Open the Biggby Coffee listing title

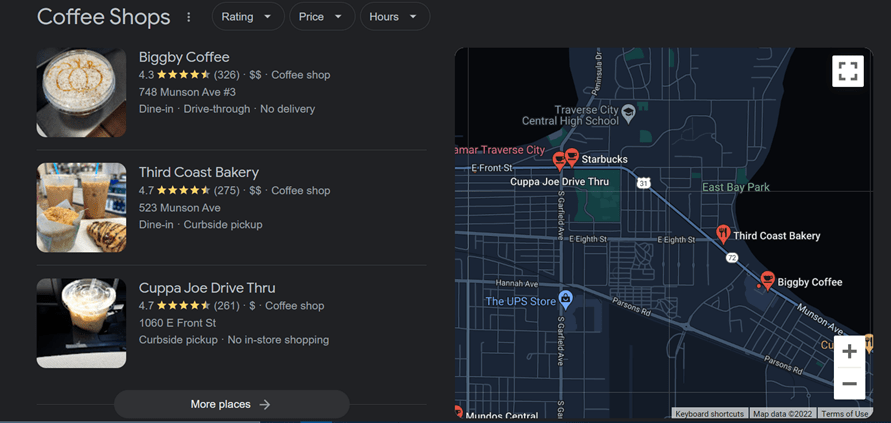click(184, 57)
